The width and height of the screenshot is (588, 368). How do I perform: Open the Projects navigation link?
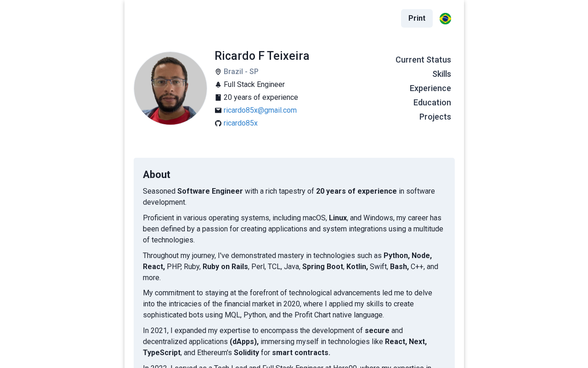tap(435, 117)
